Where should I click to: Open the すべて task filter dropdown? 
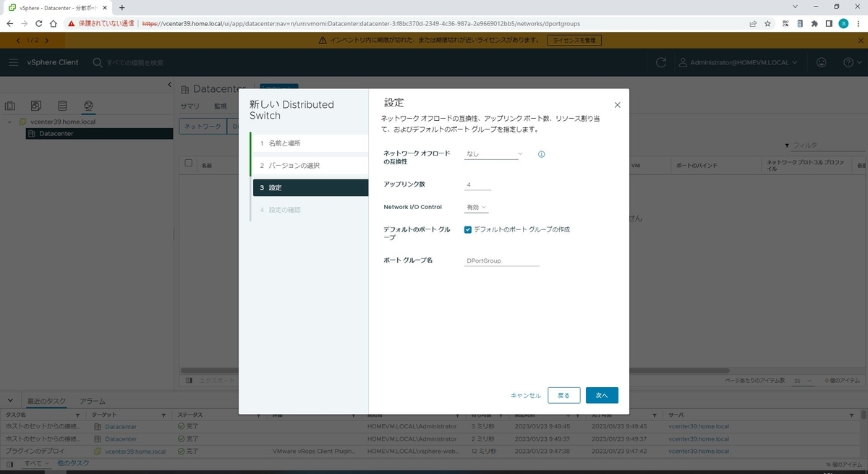click(x=36, y=463)
